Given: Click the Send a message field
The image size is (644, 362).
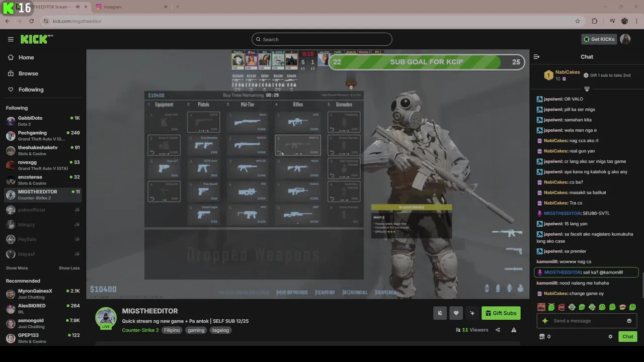Looking at the screenshot, I should click(586, 321).
